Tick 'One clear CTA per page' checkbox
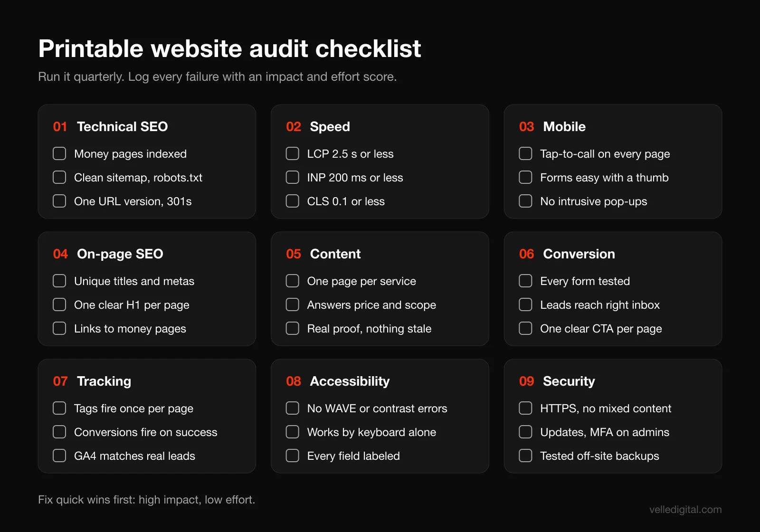Image resolution: width=760 pixels, height=532 pixels. [525, 328]
